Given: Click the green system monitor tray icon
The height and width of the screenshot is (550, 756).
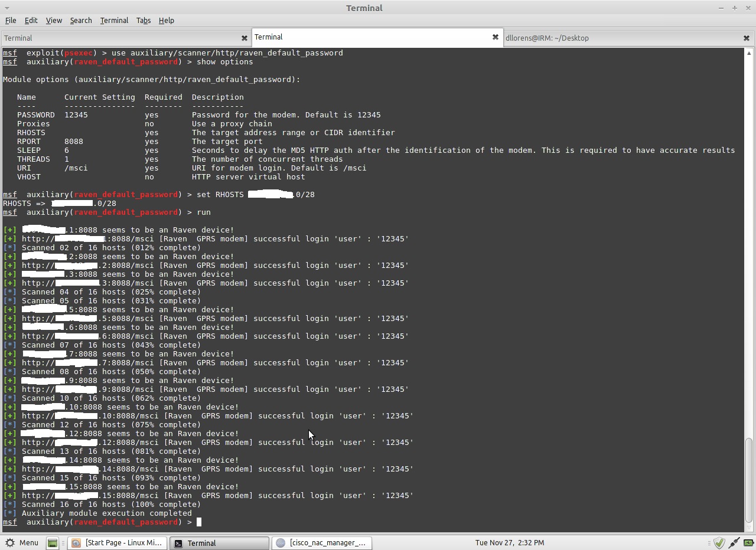Looking at the screenshot, I should (748, 543).
